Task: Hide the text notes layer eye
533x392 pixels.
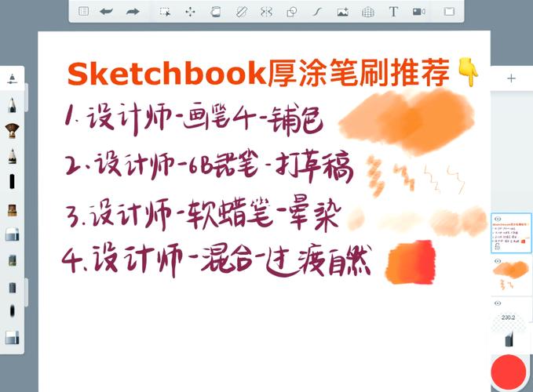Action: click(498, 219)
